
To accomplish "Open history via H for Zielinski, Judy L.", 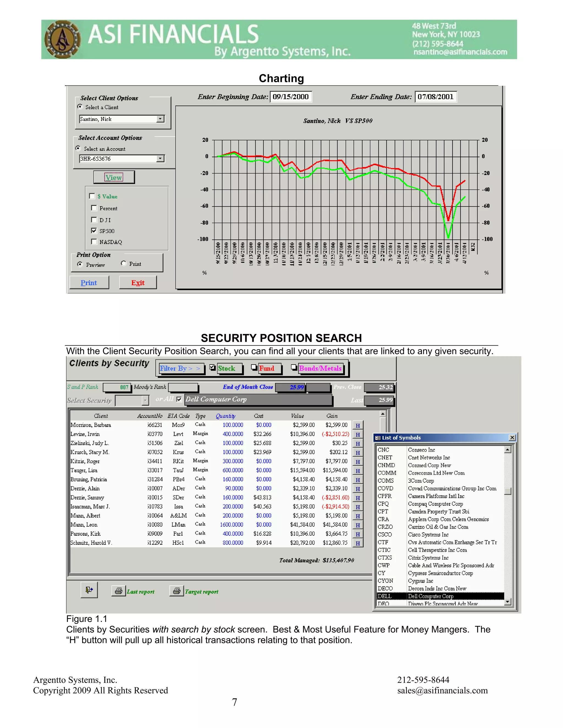I will (358, 443).
